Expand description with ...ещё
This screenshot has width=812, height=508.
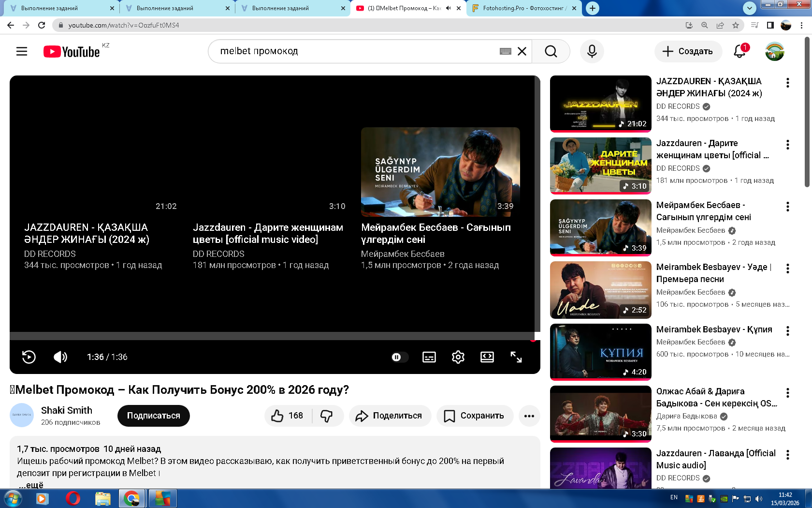coord(31,484)
